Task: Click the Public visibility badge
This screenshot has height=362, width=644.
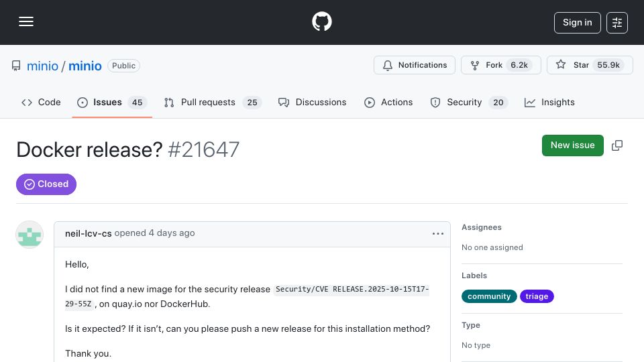Action: pyautogui.click(x=123, y=66)
